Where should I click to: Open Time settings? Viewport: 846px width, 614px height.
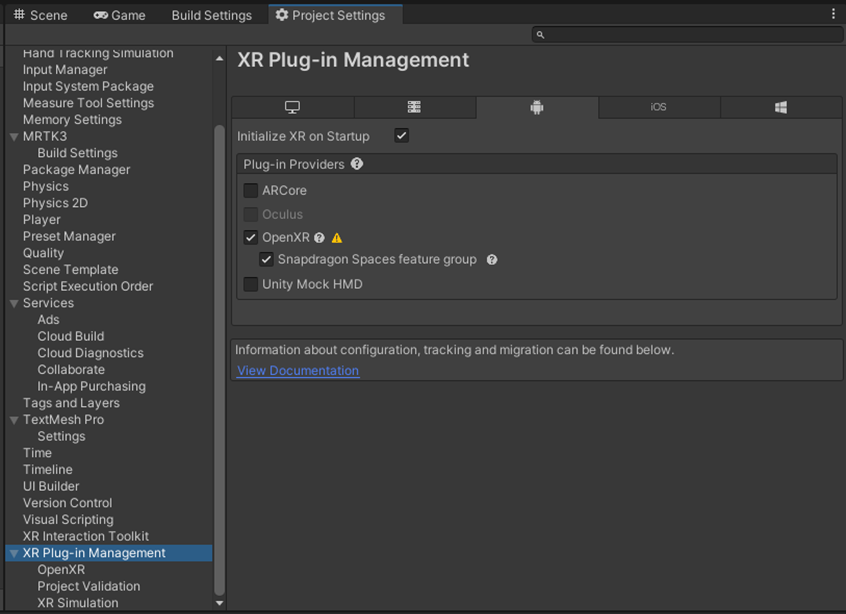(37, 453)
